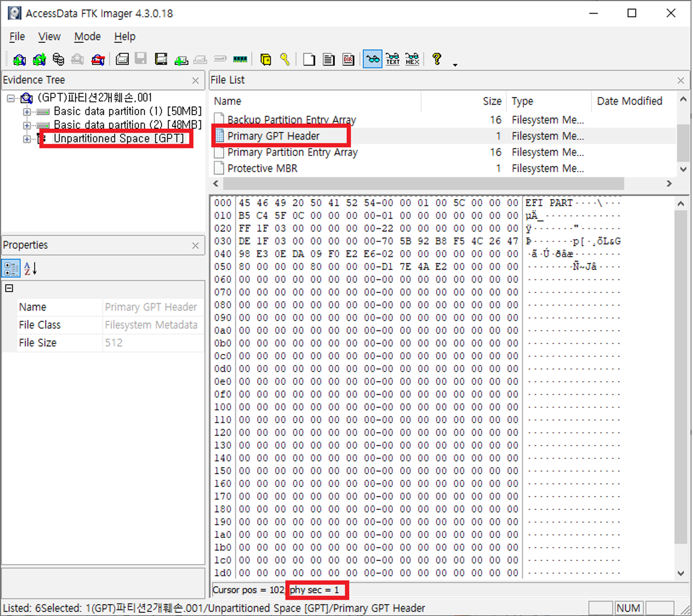
Task: Toggle the automatic preview glasses mode
Action: [372, 60]
